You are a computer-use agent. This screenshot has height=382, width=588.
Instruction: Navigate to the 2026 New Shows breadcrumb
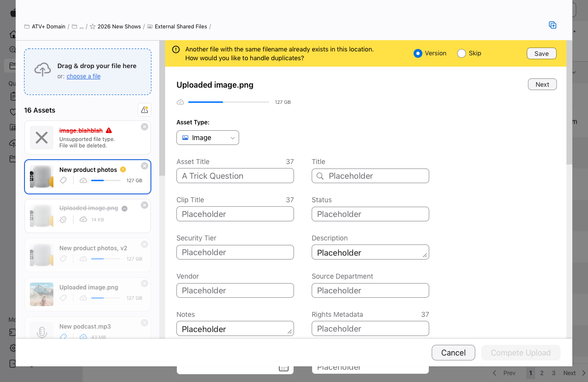point(119,26)
